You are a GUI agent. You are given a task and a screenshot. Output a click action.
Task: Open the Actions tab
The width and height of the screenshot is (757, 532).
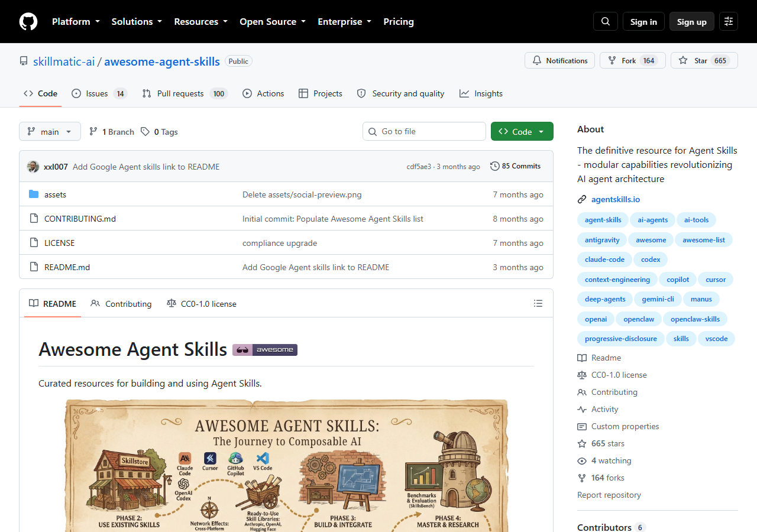pos(263,93)
